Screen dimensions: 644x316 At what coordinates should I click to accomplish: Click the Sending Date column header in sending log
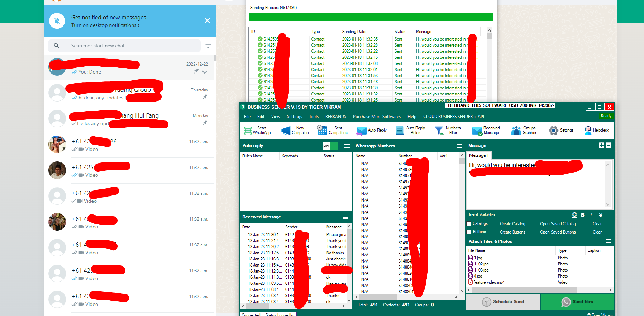366,32
